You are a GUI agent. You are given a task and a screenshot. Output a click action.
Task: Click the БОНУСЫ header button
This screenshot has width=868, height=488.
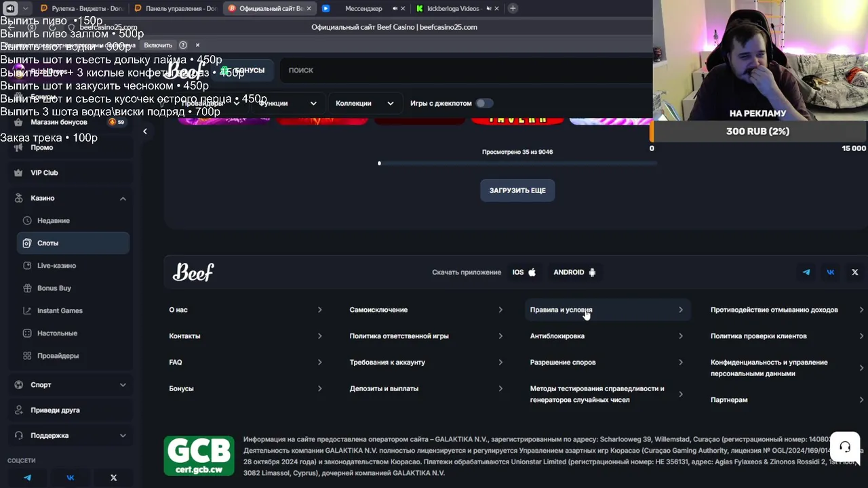click(x=242, y=70)
